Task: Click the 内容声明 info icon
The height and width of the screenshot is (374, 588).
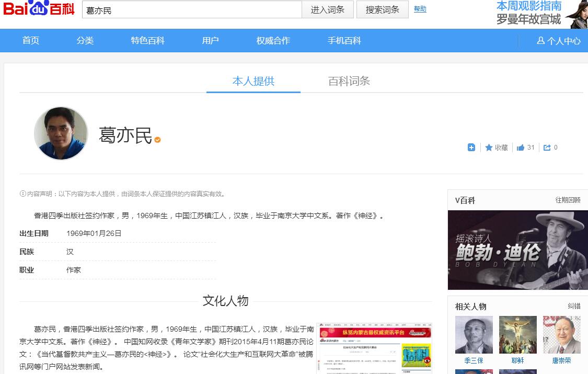Action: tap(22, 194)
